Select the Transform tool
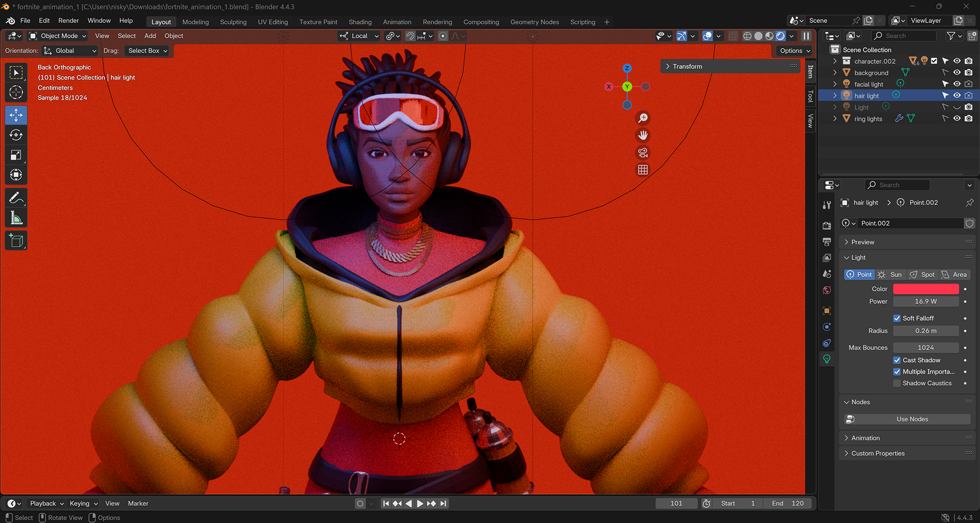This screenshot has width=980, height=523. 16,175
